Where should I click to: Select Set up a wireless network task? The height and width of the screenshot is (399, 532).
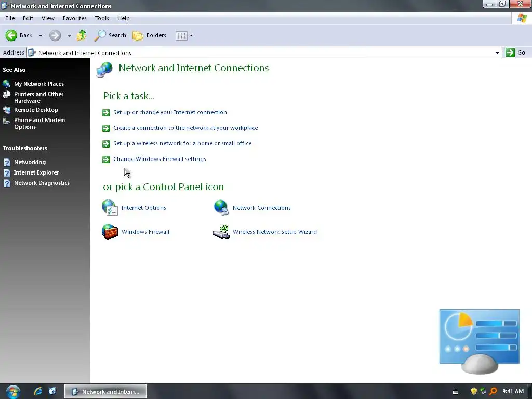[x=182, y=143]
